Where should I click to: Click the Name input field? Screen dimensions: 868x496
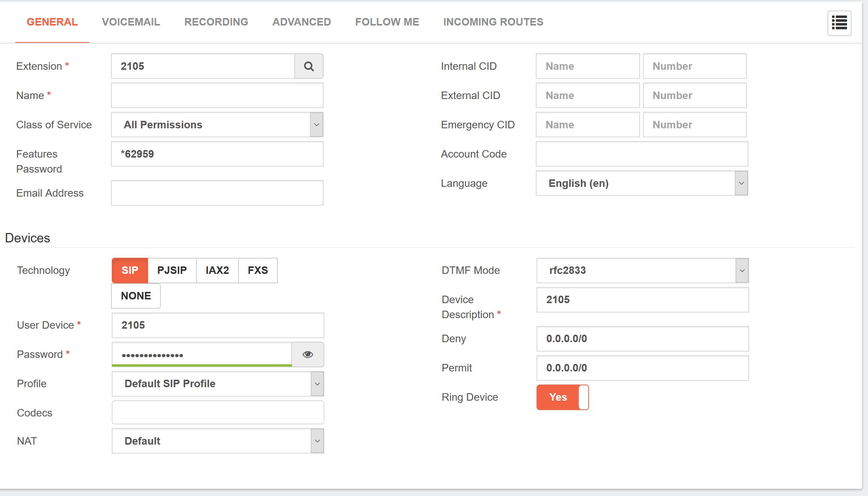[x=217, y=96]
